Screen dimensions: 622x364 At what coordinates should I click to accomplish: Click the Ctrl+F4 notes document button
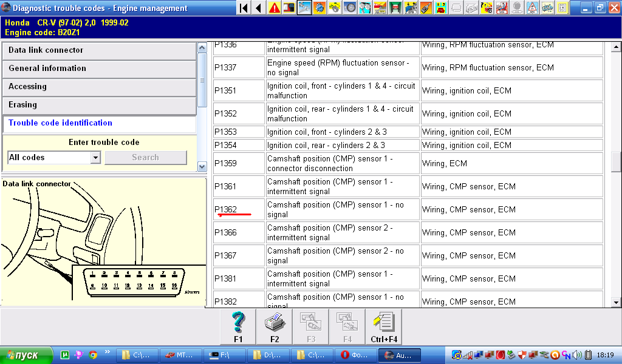384,327
